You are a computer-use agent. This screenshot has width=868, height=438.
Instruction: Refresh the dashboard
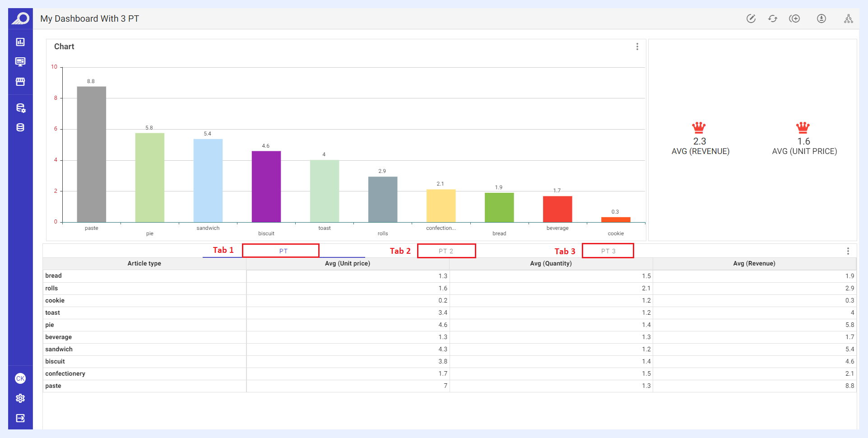tap(773, 19)
